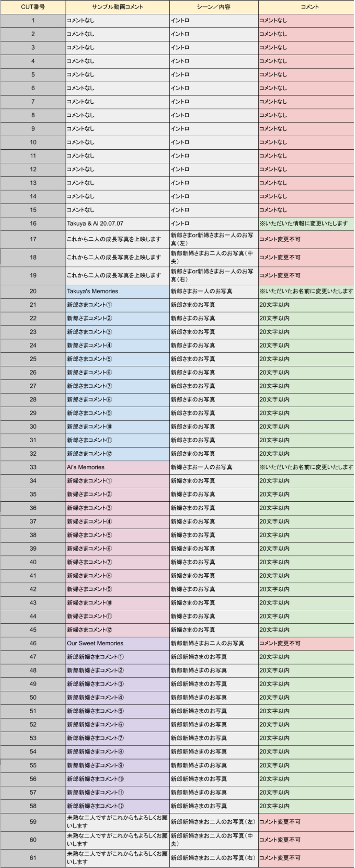Click the 新郎新婦さまコメント⑤ cell
The image size is (355, 868).
point(117,711)
